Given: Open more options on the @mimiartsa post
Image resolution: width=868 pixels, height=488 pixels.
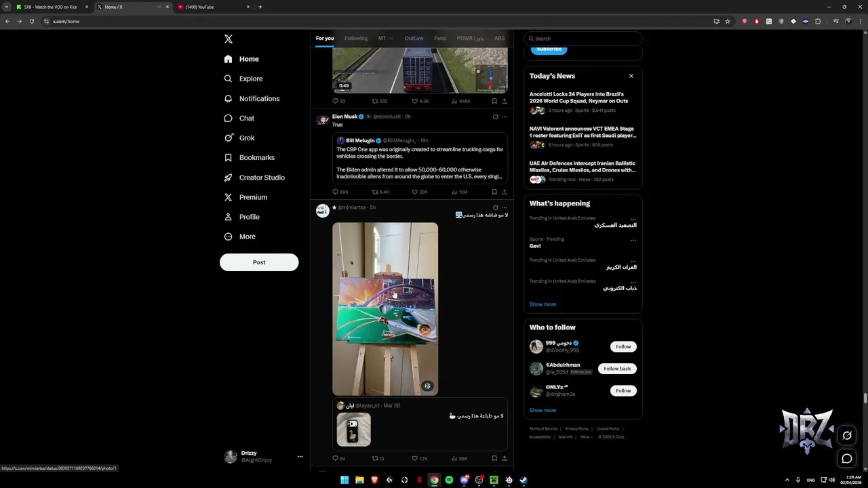Looking at the screenshot, I should click(x=505, y=207).
